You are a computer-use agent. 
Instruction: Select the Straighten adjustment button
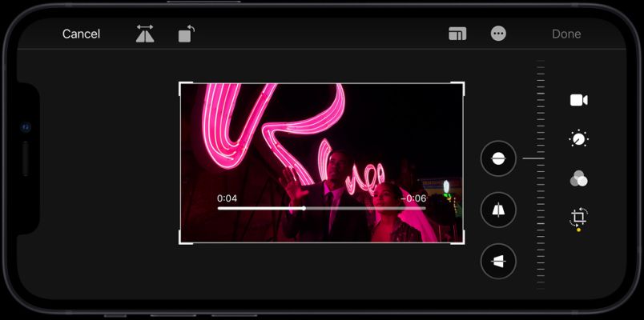pos(498,158)
